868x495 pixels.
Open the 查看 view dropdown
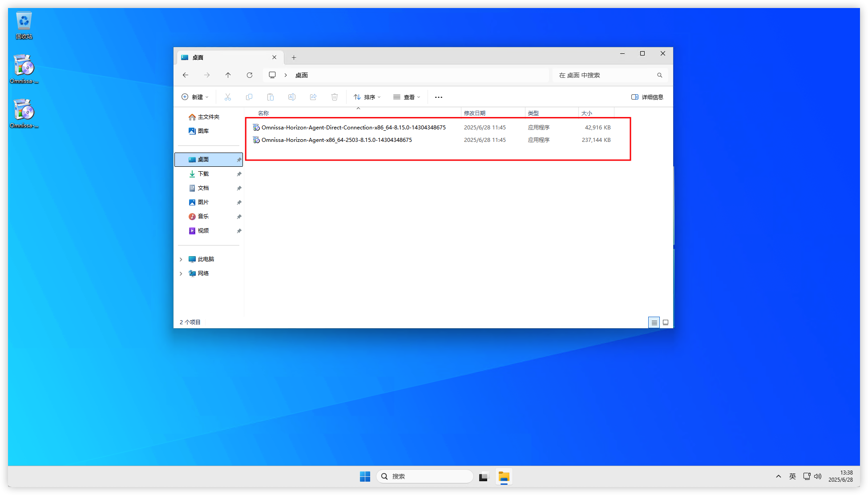(x=407, y=97)
